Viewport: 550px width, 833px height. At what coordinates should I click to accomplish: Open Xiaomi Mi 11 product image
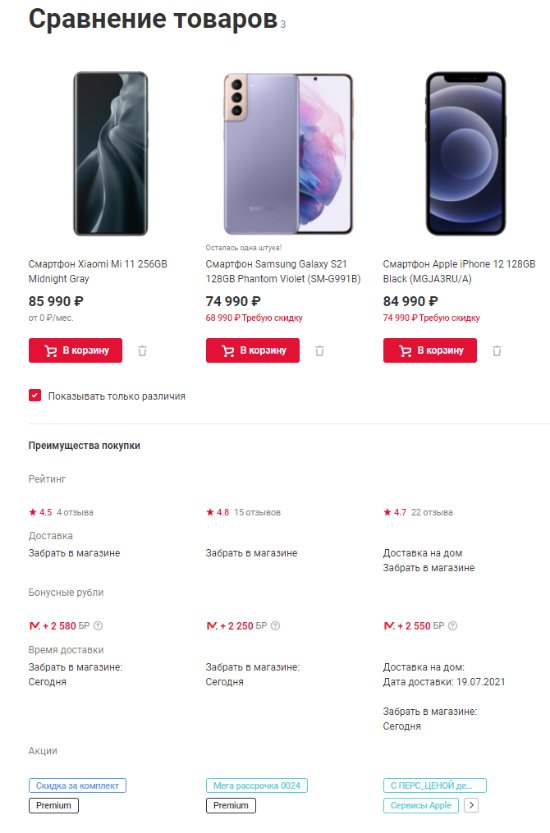click(x=111, y=154)
